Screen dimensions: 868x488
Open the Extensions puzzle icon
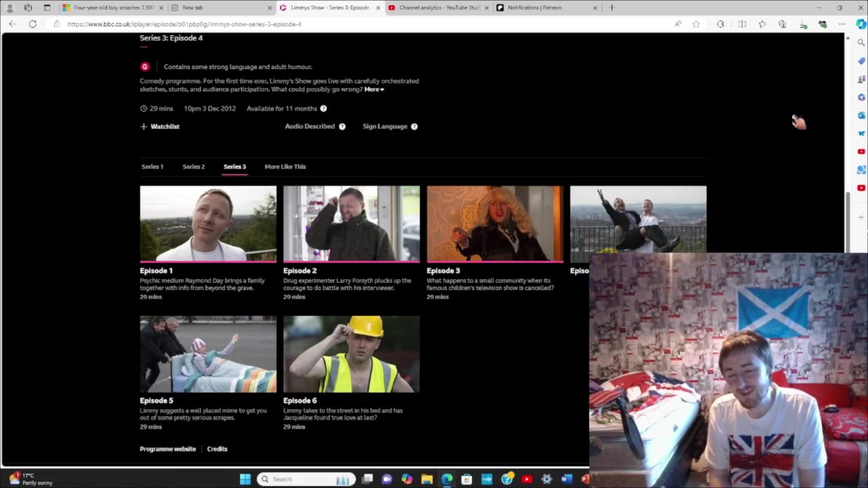720,24
